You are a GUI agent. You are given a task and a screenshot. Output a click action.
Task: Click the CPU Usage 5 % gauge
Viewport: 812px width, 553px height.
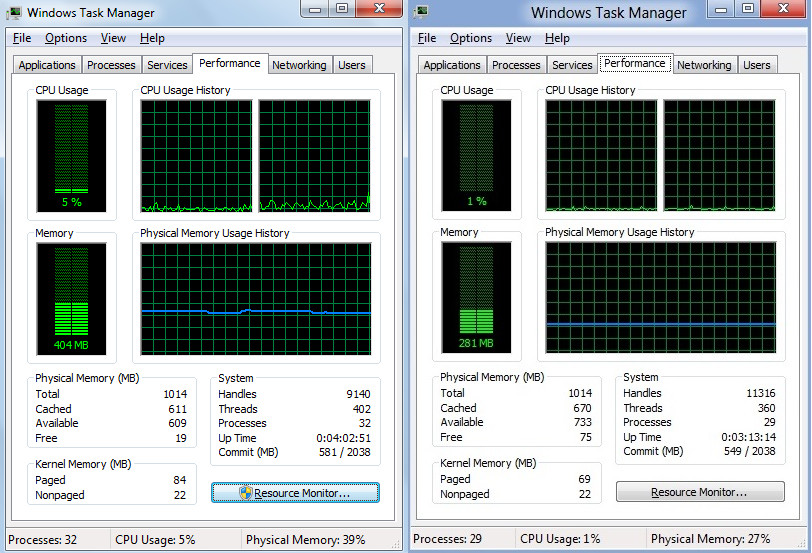point(71,156)
